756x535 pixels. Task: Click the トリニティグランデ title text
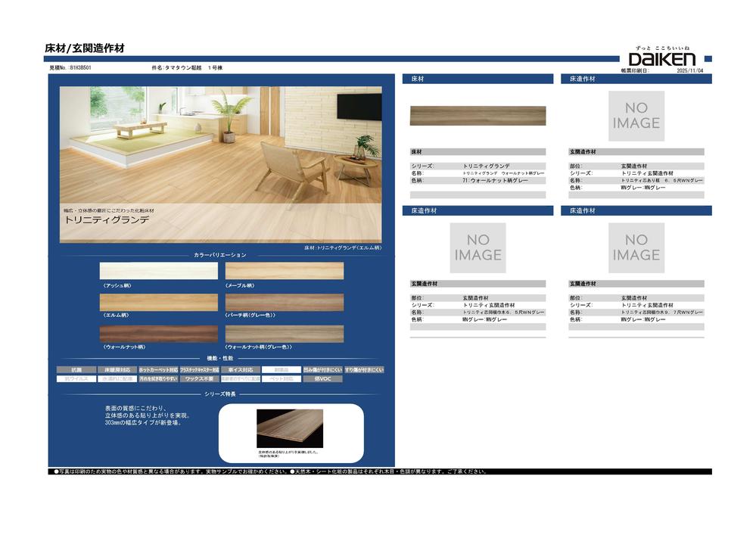(x=107, y=218)
